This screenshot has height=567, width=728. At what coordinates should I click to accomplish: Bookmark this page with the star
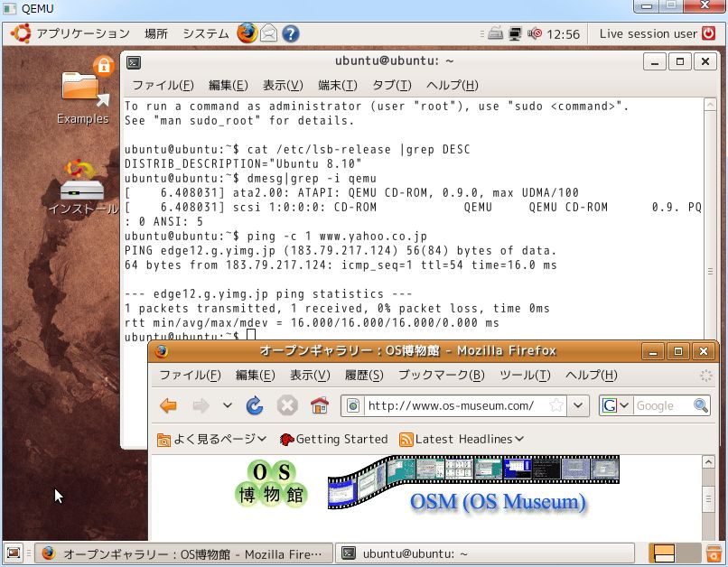coord(555,406)
